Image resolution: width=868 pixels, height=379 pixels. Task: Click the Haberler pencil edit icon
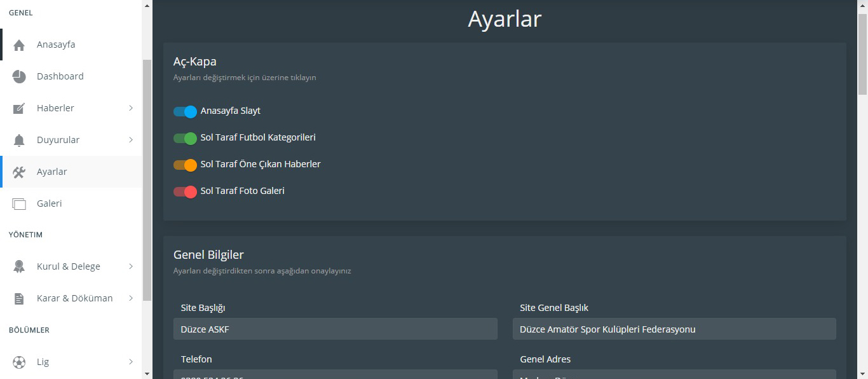19,109
